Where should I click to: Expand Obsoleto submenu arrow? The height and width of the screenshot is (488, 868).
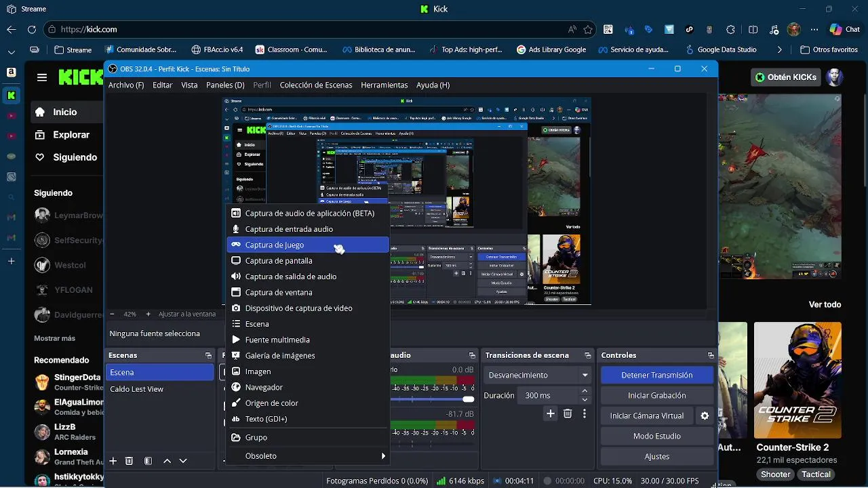[383, 456]
